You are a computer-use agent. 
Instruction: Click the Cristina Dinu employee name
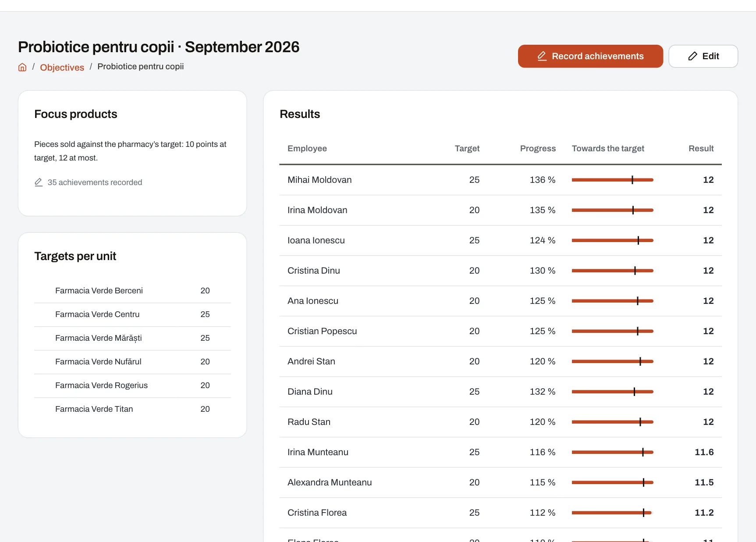pyautogui.click(x=314, y=271)
